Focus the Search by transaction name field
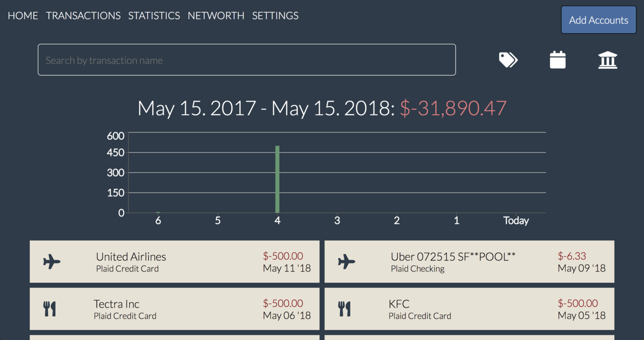Viewport: 644px width, 340px height. (x=247, y=60)
